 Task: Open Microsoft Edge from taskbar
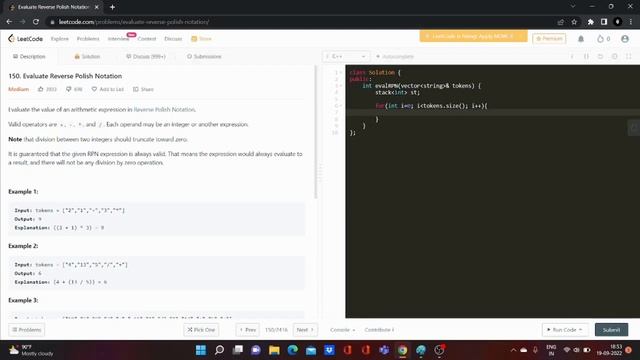293,350
